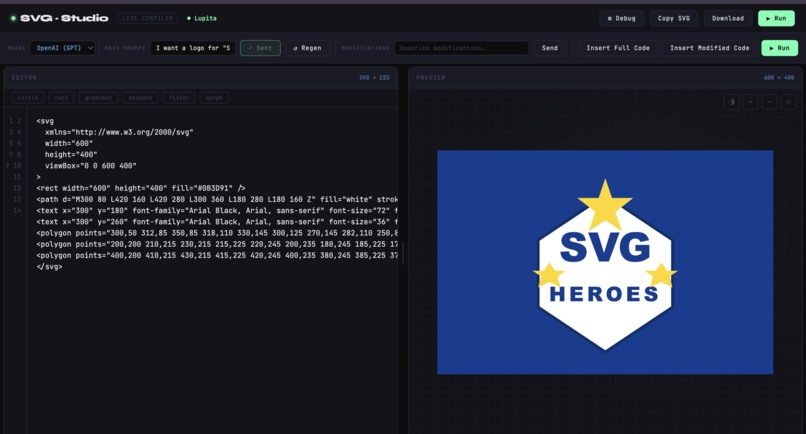Screen dimensions: 806x434
Task: Run the compiler from the top bar
Action: coord(776,18)
